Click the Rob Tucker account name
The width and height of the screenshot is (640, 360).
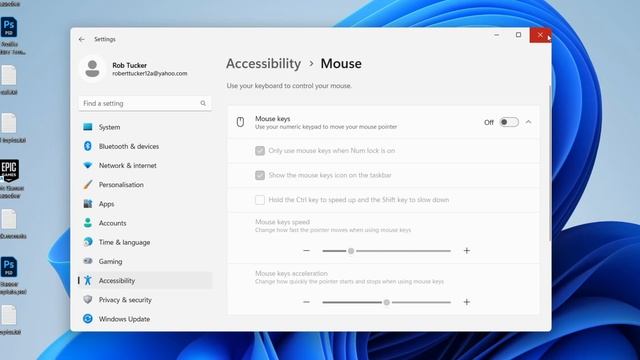click(x=129, y=65)
